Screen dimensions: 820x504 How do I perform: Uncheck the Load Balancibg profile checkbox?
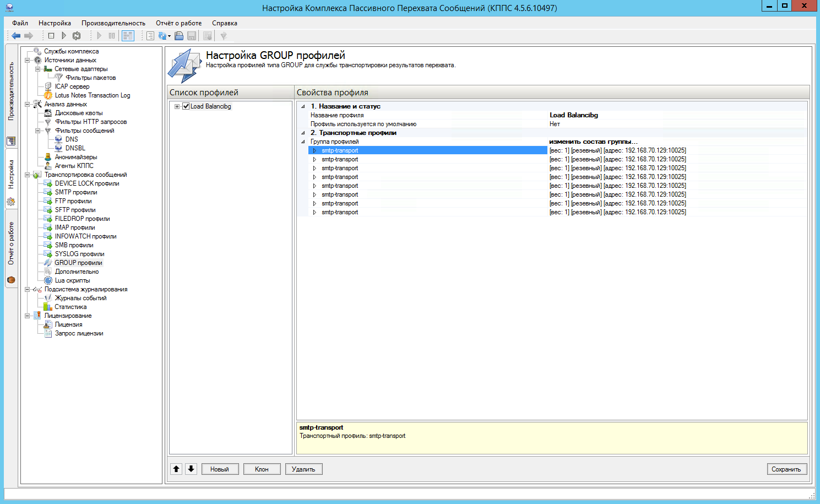(186, 106)
